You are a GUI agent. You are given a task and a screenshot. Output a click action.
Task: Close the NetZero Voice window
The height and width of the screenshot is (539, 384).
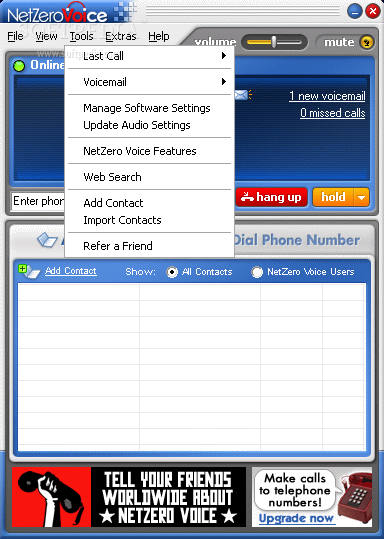click(x=373, y=11)
